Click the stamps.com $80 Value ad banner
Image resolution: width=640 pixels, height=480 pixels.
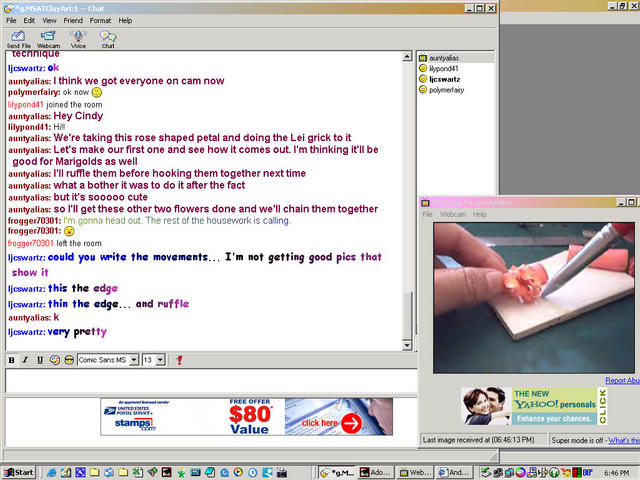pos(247,417)
